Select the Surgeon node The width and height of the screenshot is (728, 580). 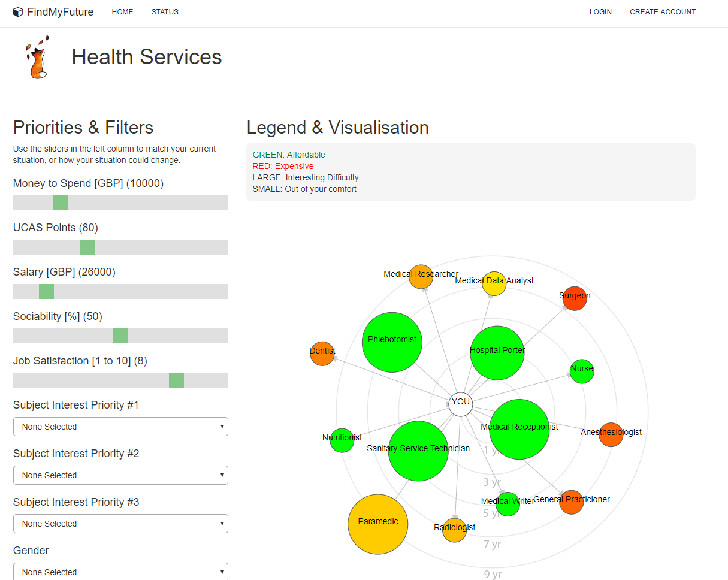575,298
